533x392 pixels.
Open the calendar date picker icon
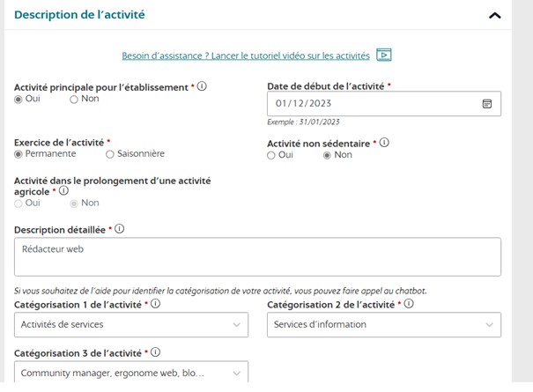pos(487,104)
